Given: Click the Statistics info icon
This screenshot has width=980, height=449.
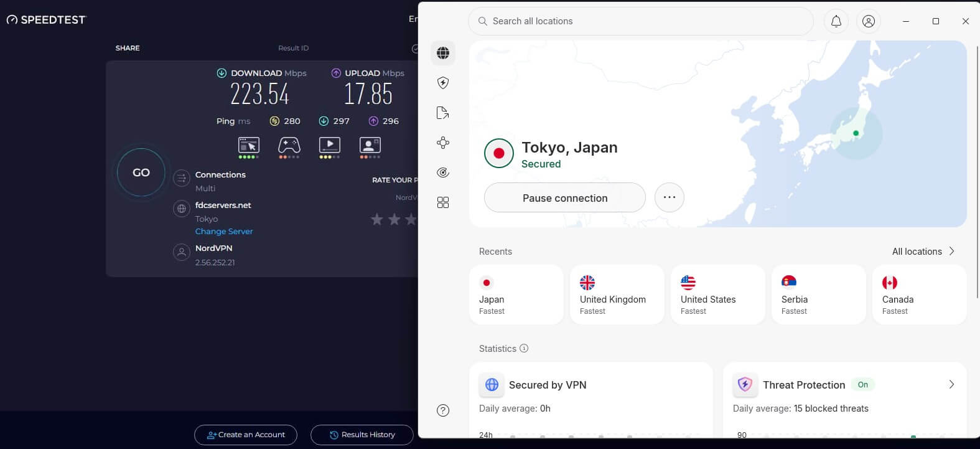Looking at the screenshot, I should pyautogui.click(x=524, y=348).
